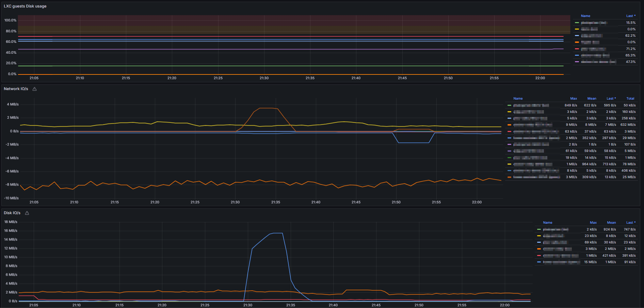This screenshot has width=644, height=308.
Task: Click light-blue swatch of the 62.2% disk usage series
Action: [x=577, y=36]
